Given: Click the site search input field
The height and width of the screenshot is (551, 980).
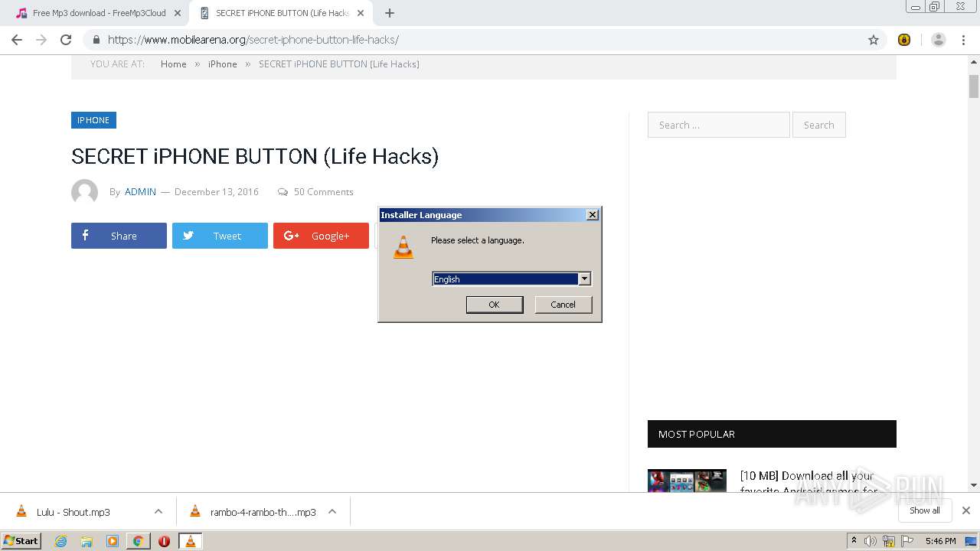Looking at the screenshot, I should [x=718, y=125].
